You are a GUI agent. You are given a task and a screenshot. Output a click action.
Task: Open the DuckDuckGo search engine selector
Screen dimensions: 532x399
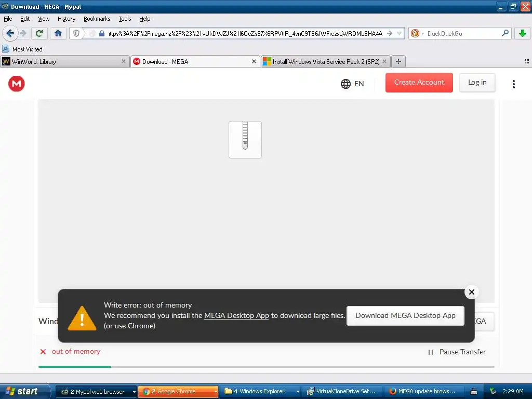click(417, 33)
